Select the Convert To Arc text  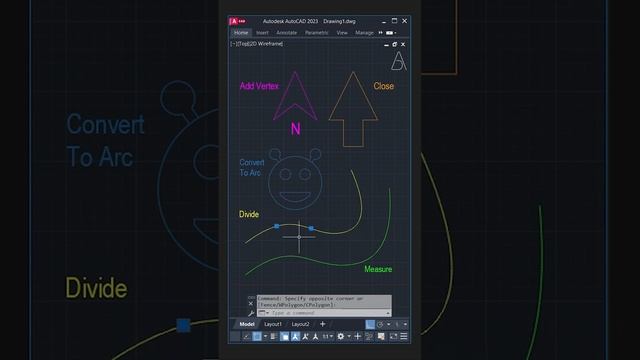pos(251,167)
